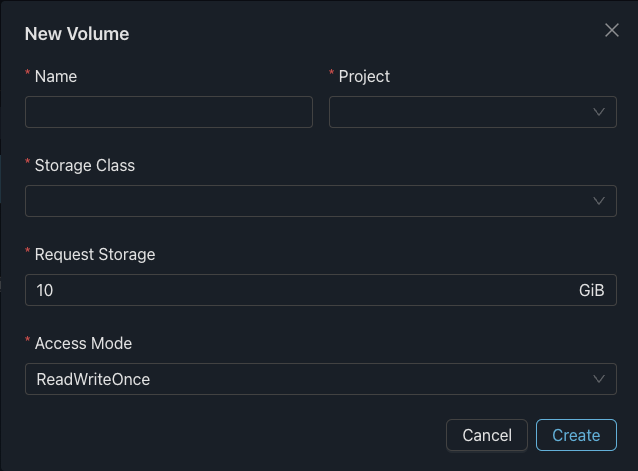Click the red asterisk beside Storage Class
The width and height of the screenshot is (638, 471).
pos(28,164)
